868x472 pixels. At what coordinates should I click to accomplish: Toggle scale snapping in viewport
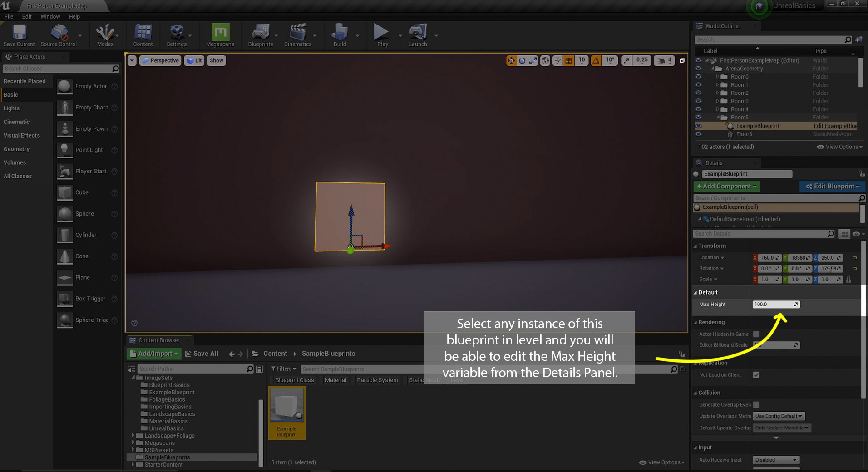626,60
